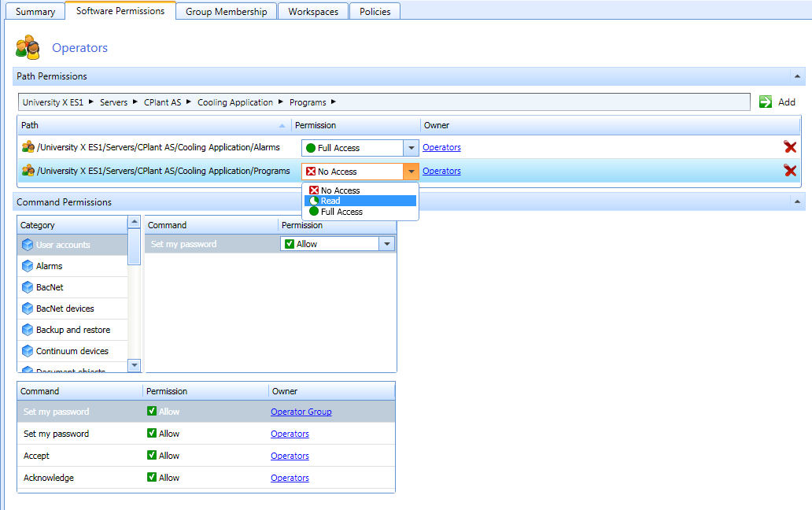Open the Alarms path permission dropdown
The image size is (812, 510).
(410, 147)
